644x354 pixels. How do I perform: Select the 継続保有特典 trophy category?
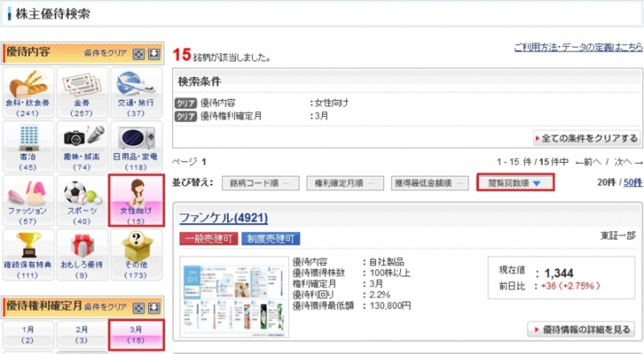(x=28, y=255)
